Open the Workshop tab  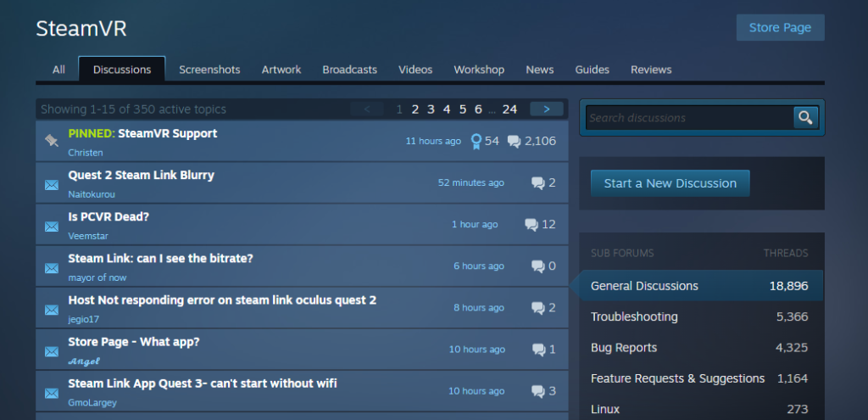tap(479, 70)
